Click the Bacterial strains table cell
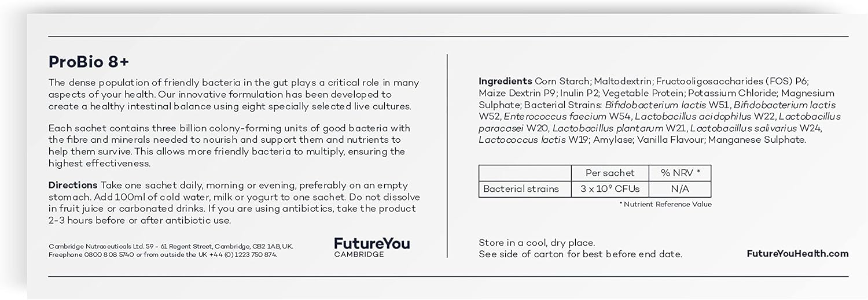Viewport: 868px width, 300px height. (521, 189)
